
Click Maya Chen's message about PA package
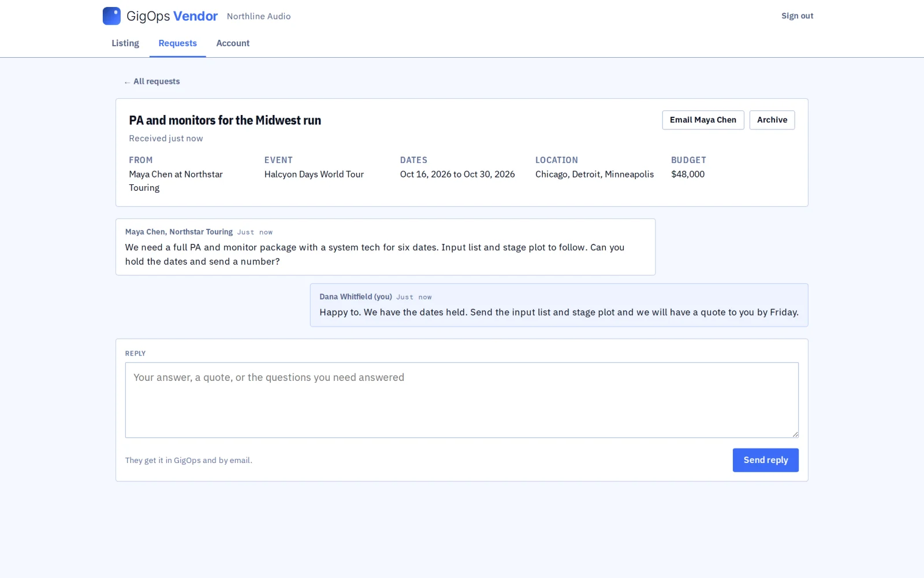385,247
